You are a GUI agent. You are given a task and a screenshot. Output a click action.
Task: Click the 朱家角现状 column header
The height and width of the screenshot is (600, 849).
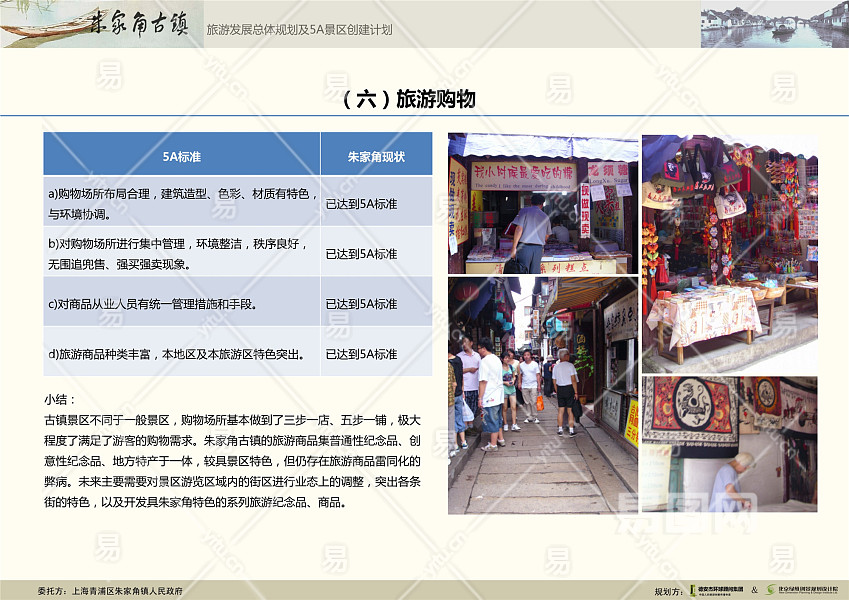(376, 156)
